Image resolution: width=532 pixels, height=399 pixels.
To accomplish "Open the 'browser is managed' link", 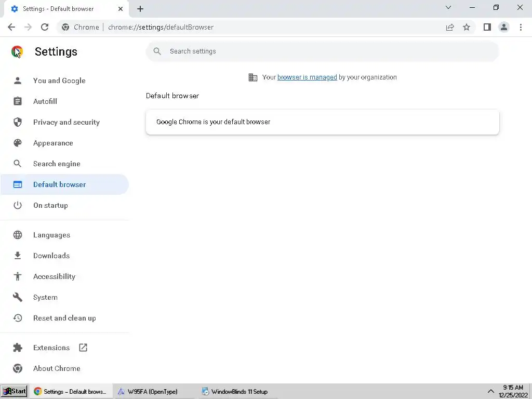I will (307, 77).
